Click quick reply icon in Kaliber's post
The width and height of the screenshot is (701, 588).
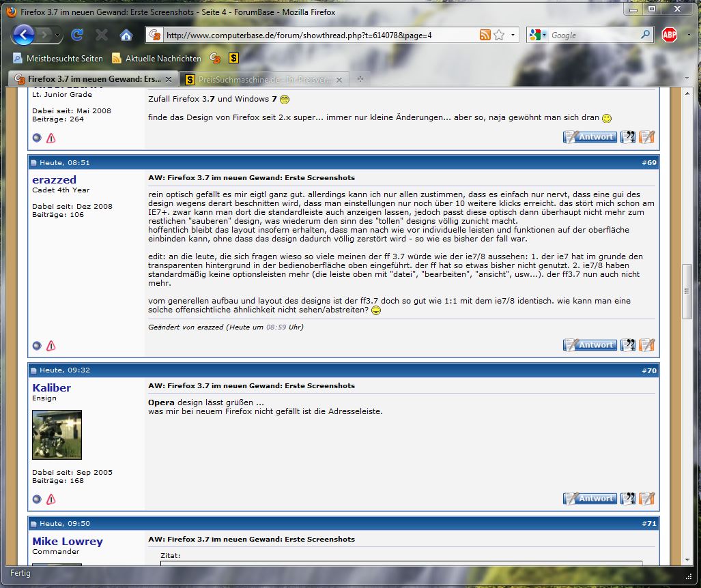[x=647, y=498]
